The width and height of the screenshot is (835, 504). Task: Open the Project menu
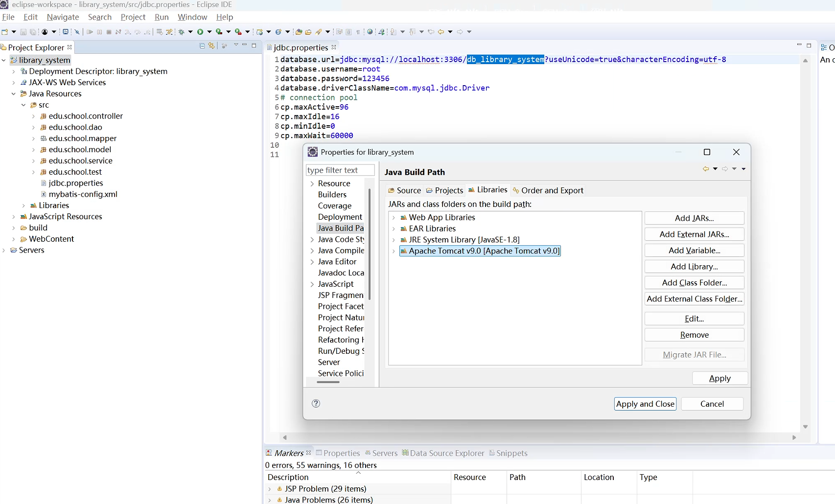133,17
